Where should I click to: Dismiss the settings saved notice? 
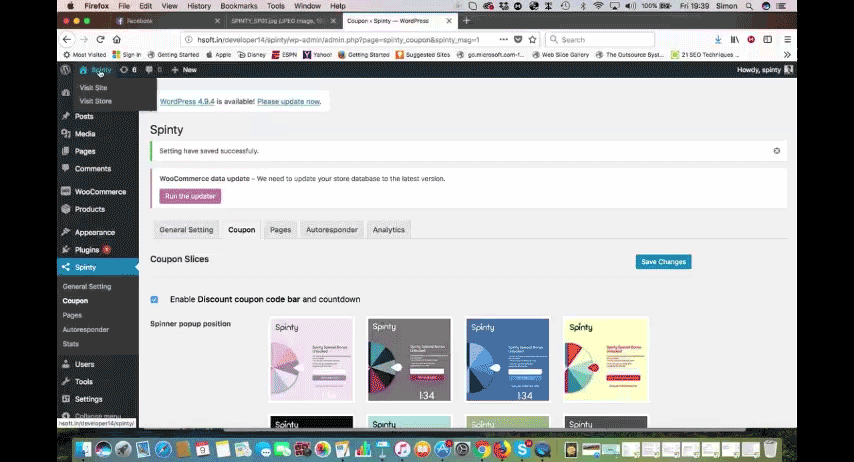point(777,151)
